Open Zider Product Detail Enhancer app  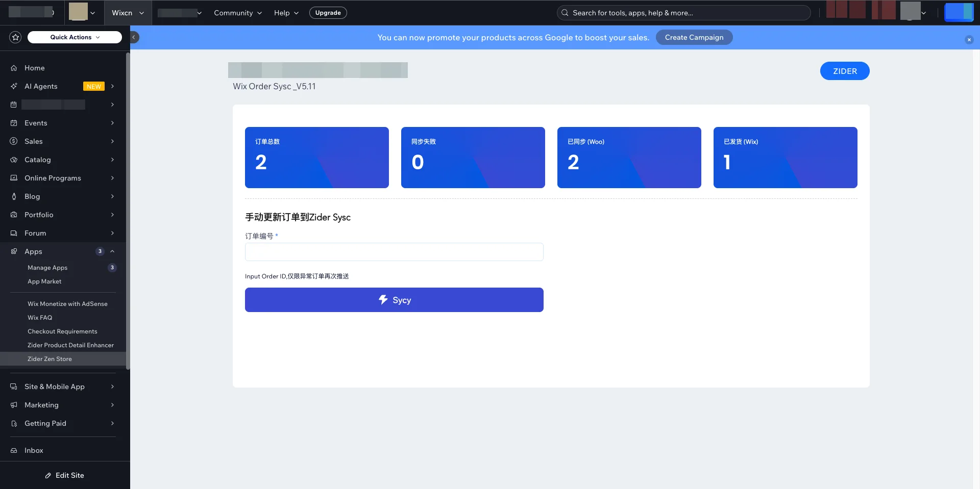(70, 345)
